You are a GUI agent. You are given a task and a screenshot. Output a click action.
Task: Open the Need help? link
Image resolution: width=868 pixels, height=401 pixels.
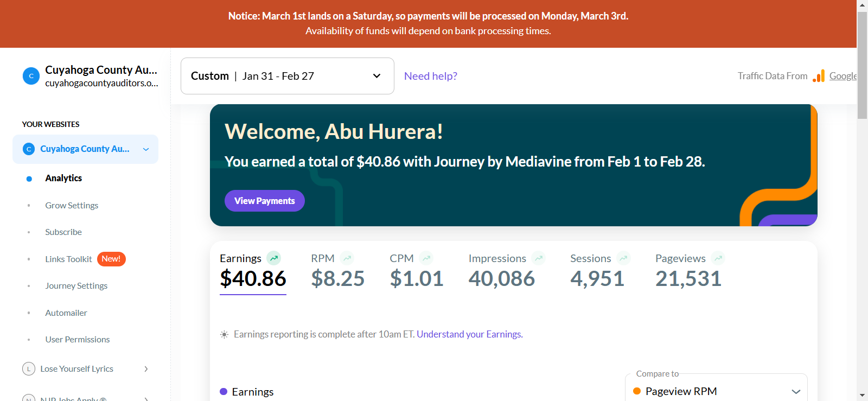pos(431,76)
